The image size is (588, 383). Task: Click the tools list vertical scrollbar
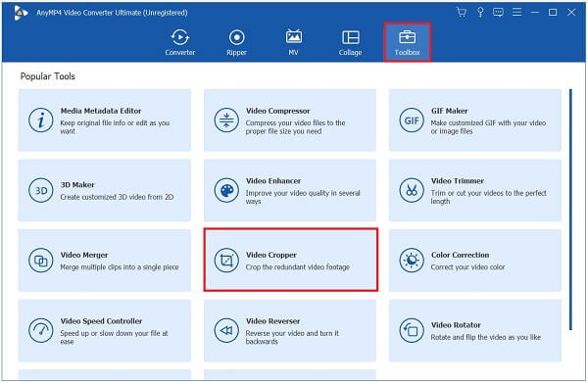coord(570,210)
